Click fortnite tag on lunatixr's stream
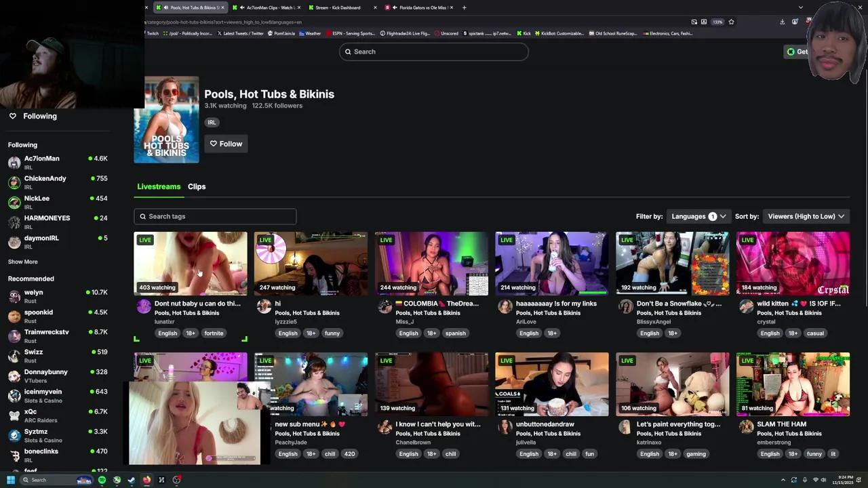This screenshot has height=488, width=868. pyautogui.click(x=214, y=333)
